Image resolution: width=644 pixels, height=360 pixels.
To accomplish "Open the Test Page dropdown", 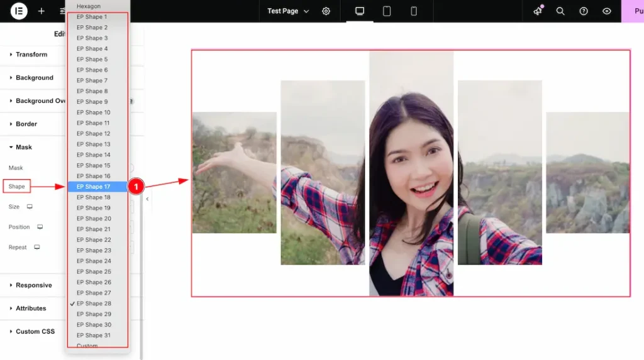I will 288,11.
